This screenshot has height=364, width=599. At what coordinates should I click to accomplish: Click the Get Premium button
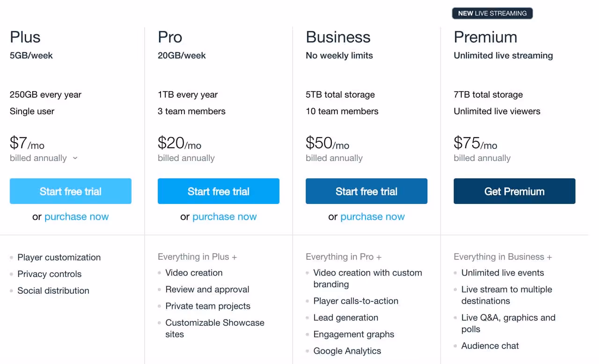click(x=514, y=191)
